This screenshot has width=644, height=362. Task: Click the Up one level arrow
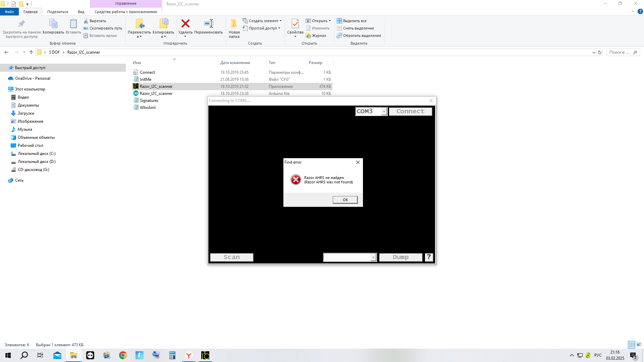pyautogui.click(x=31, y=52)
